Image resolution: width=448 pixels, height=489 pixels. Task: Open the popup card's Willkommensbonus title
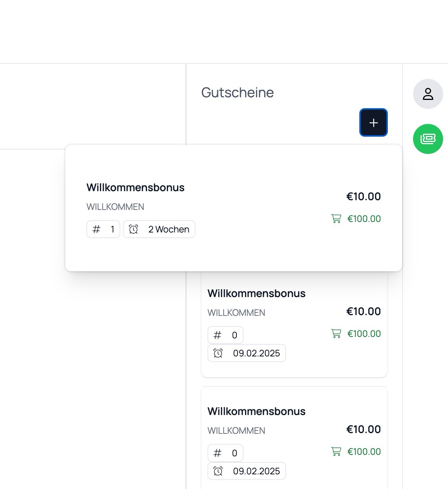pos(135,187)
